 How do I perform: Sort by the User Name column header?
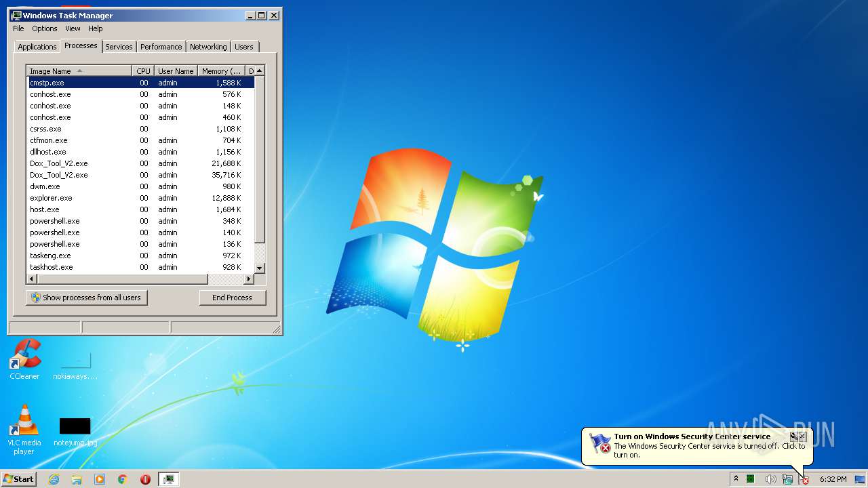coord(176,71)
